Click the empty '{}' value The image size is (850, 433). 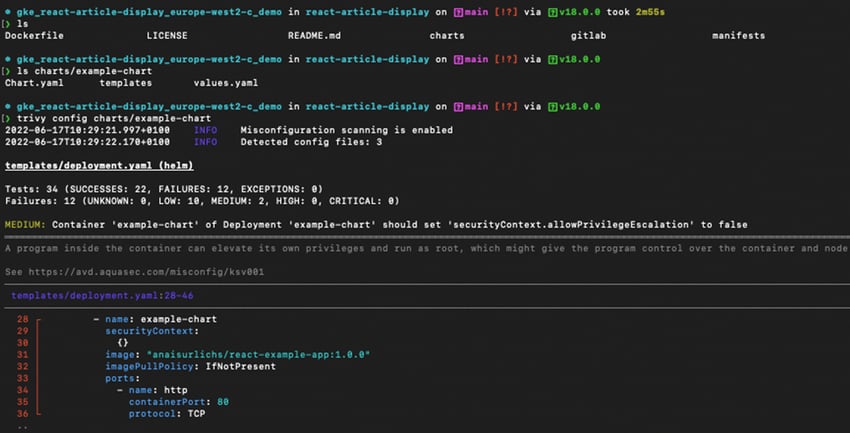pyautogui.click(x=123, y=343)
